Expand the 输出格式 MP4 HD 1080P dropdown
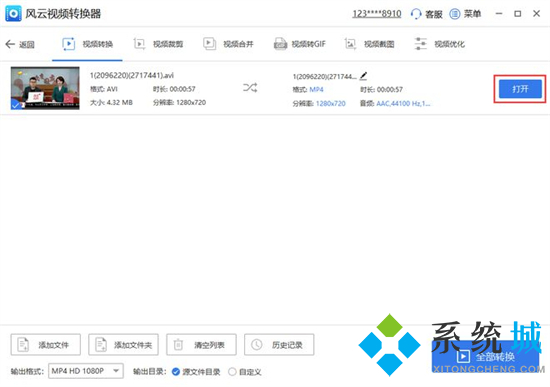Viewport: 550px width, 387px height. (86, 371)
